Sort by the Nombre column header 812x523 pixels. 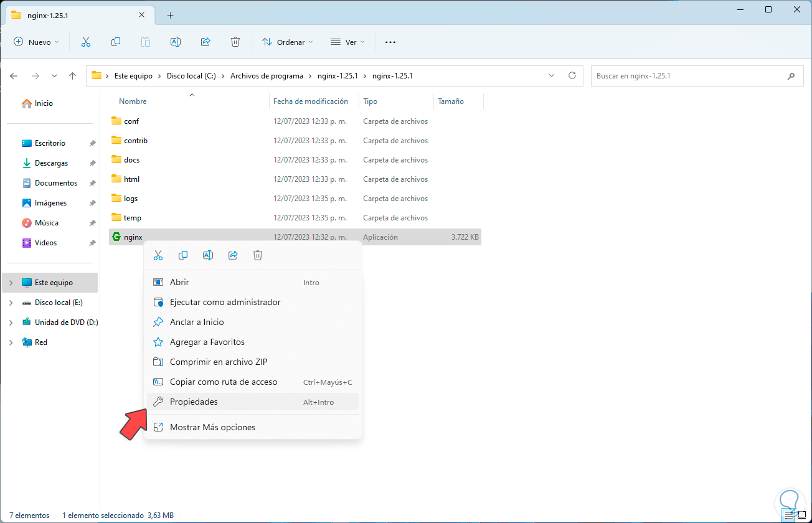click(x=133, y=101)
